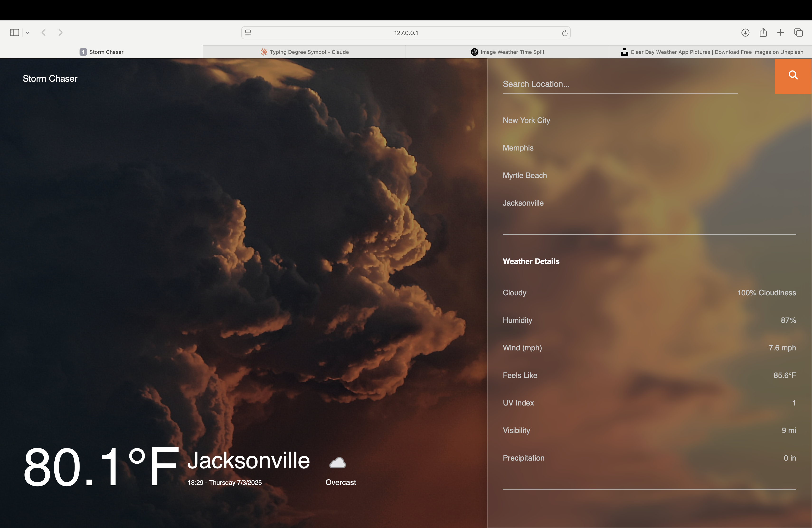
Task: Click the Feels Like label
Action: pos(520,375)
